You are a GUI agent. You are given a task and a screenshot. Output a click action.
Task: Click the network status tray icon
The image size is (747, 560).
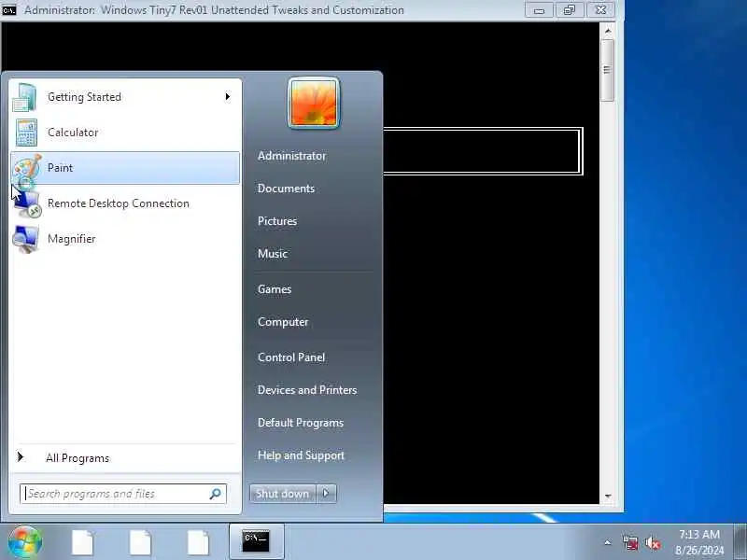(x=630, y=543)
